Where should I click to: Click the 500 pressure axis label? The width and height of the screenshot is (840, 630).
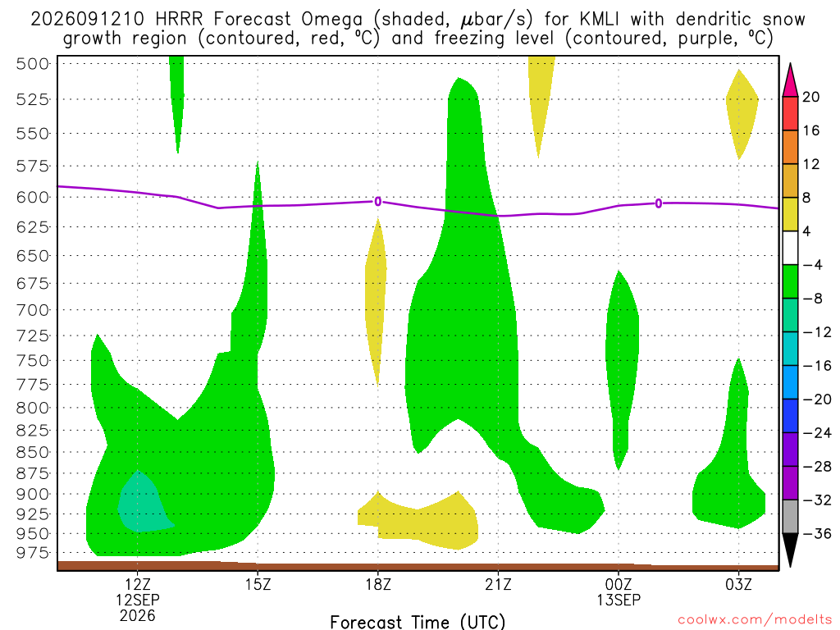coord(33,64)
